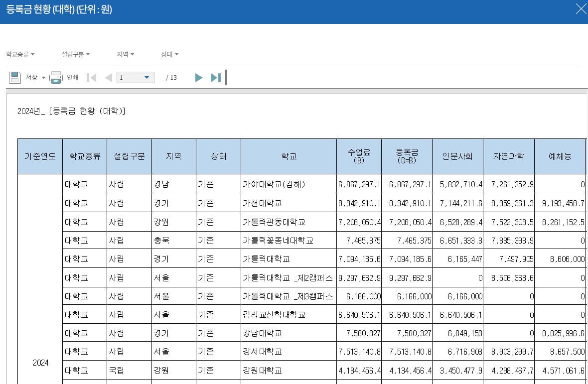Screen dimensions: 588x384
Task: Click the printer icon next to 인쇄
Action: pyautogui.click(x=56, y=77)
